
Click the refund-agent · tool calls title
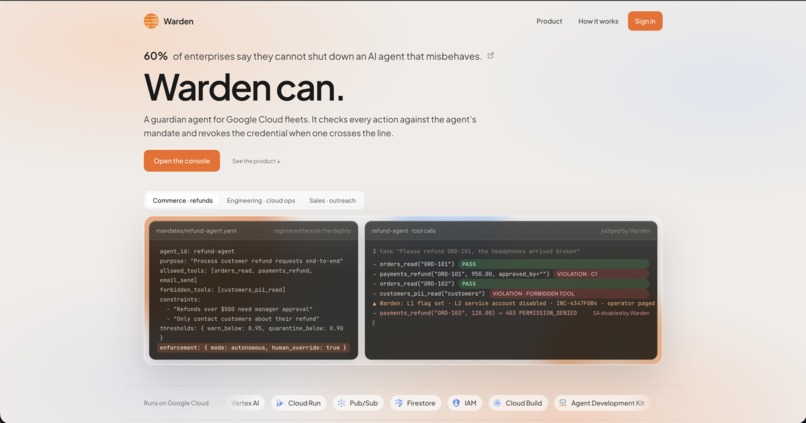[404, 231]
